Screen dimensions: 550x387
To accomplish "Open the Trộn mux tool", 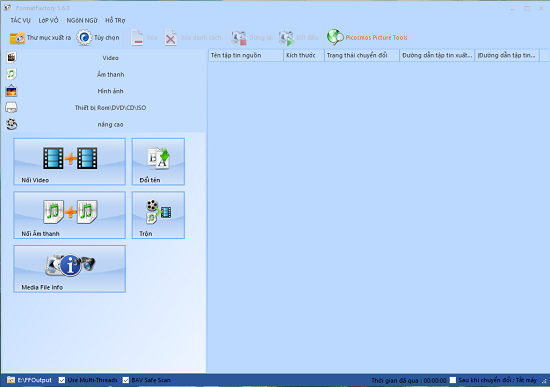I will point(158,215).
